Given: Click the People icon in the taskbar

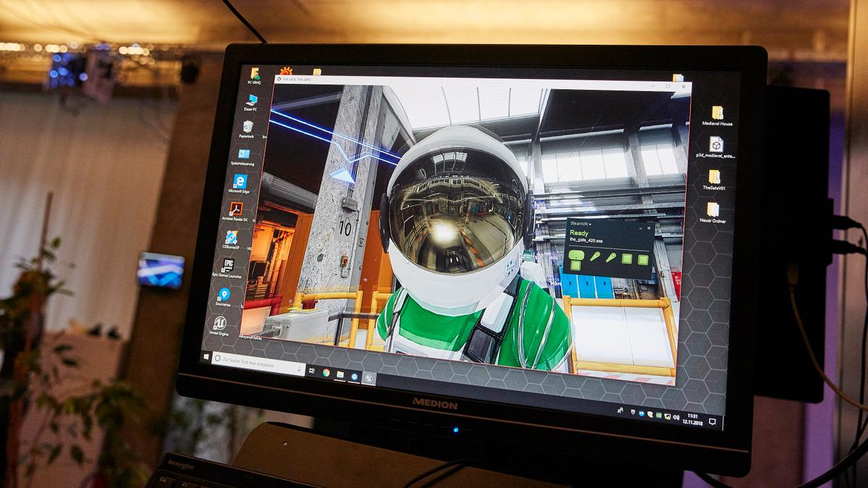Looking at the screenshot, I should pyautogui.click(x=620, y=411).
